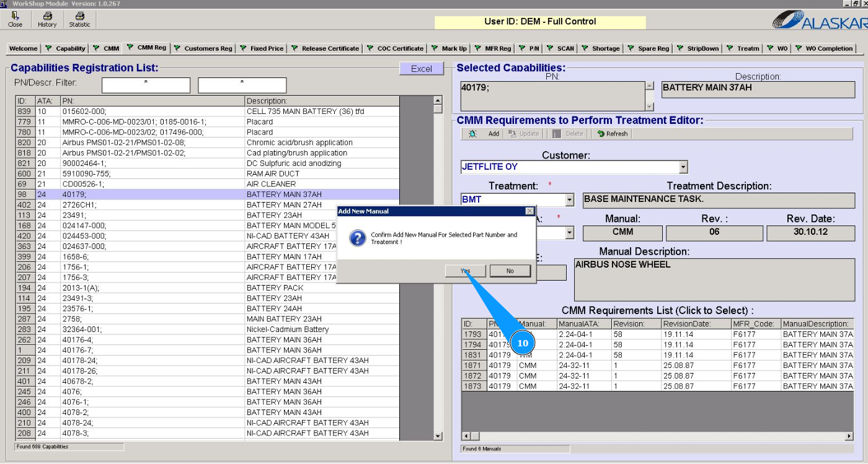868x464 pixels.
Task: Click the Update icon in editor toolbar
Action: pos(512,134)
